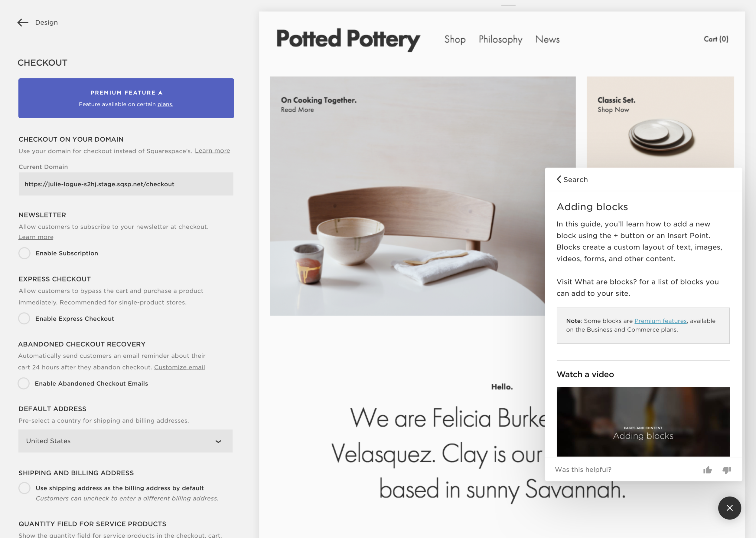This screenshot has width=756, height=538.
Task: Click the Customize email link
Action: [x=179, y=367]
